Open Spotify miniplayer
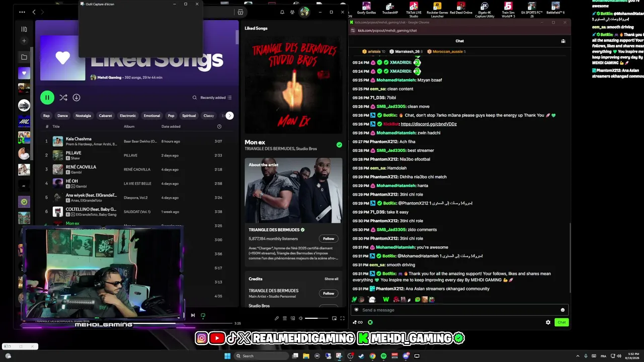Image resolution: width=644 pixels, height=362 pixels. (334, 318)
